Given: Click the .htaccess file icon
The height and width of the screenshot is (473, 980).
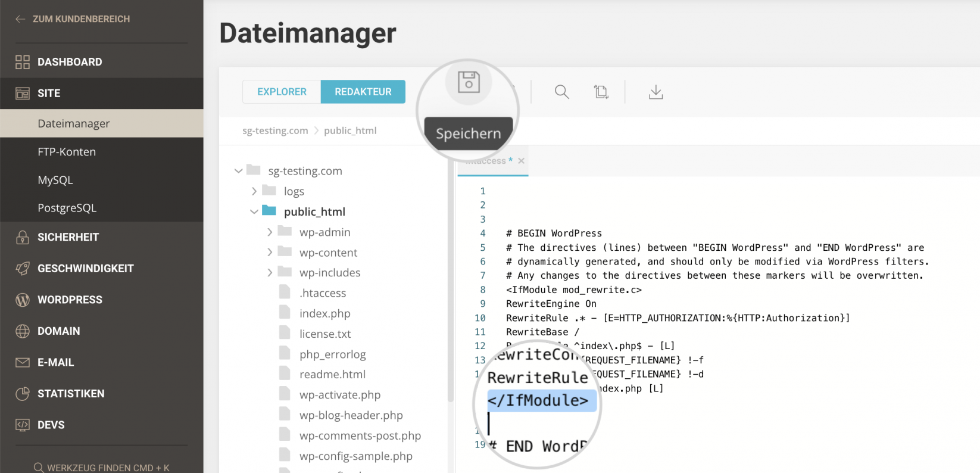Looking at the screenshot, I should [x=285, y=292].
